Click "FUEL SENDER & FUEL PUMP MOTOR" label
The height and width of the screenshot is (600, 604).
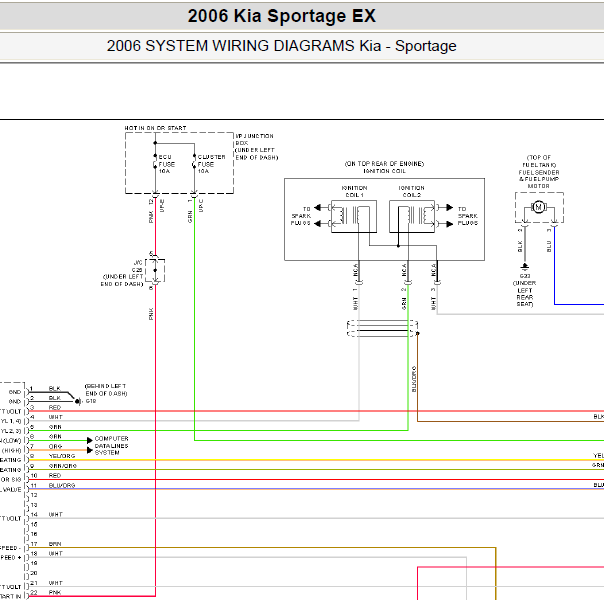click(539, 179)
